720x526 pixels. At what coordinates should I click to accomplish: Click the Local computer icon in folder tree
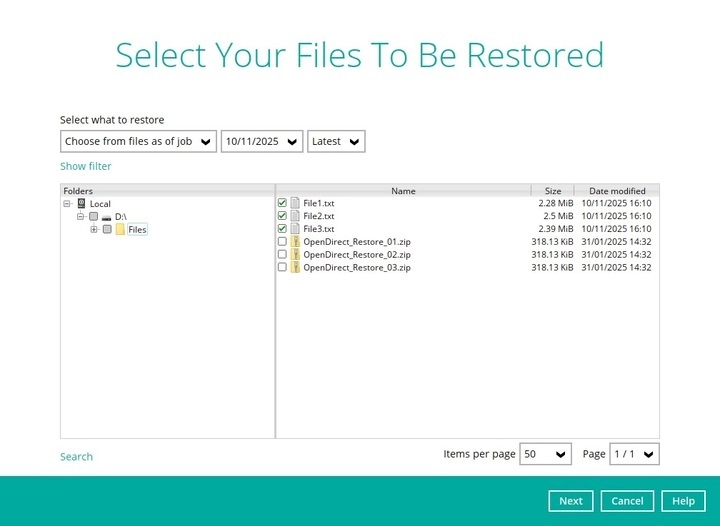81,203
